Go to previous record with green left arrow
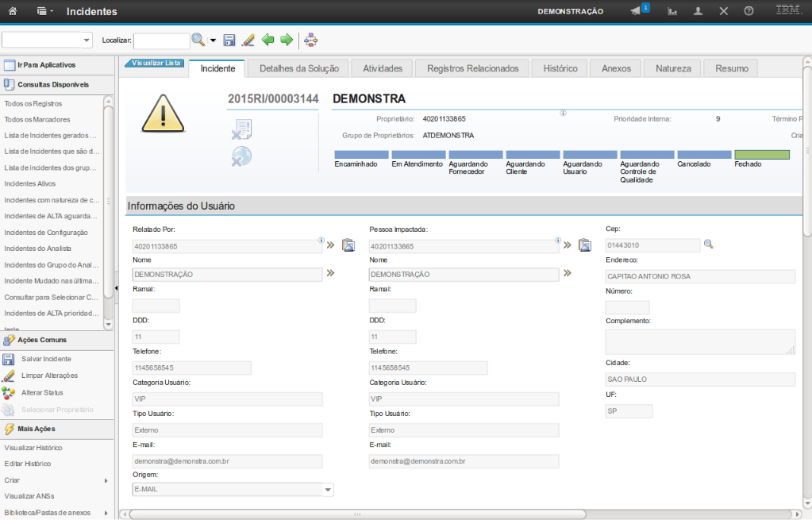This screenshot has height=520, width=812. coord(268,40)
